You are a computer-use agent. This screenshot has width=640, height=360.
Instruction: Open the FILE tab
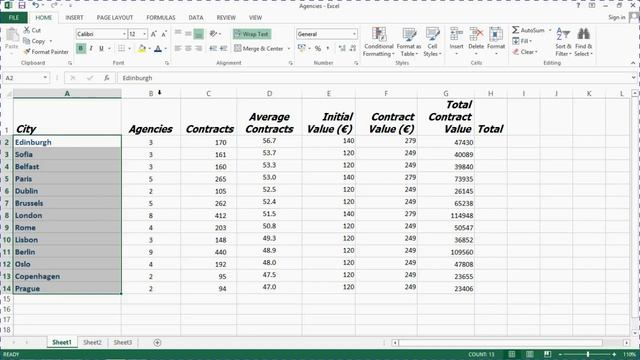13,18
